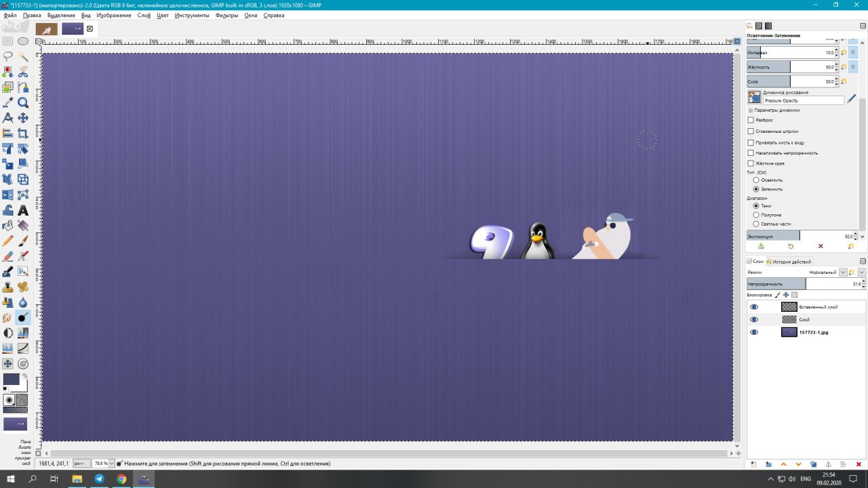Select the Eraser tool

point(8,256)
